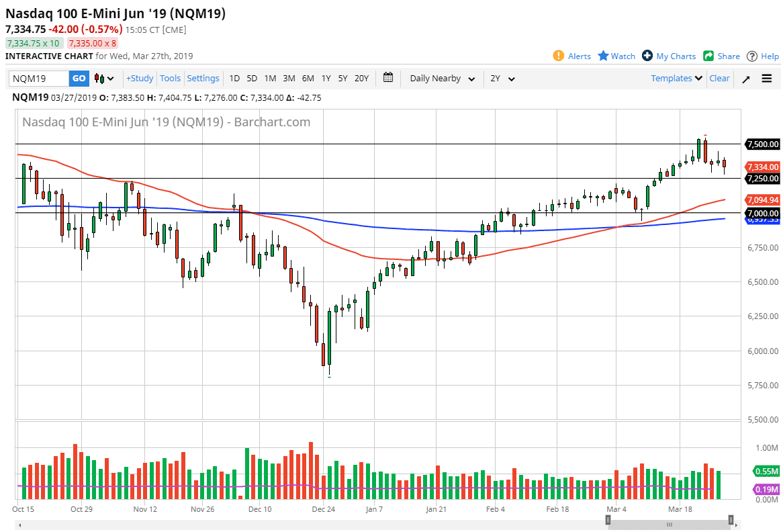
Task: Enable the 6M timeframe view
Action: pos(308,79)
